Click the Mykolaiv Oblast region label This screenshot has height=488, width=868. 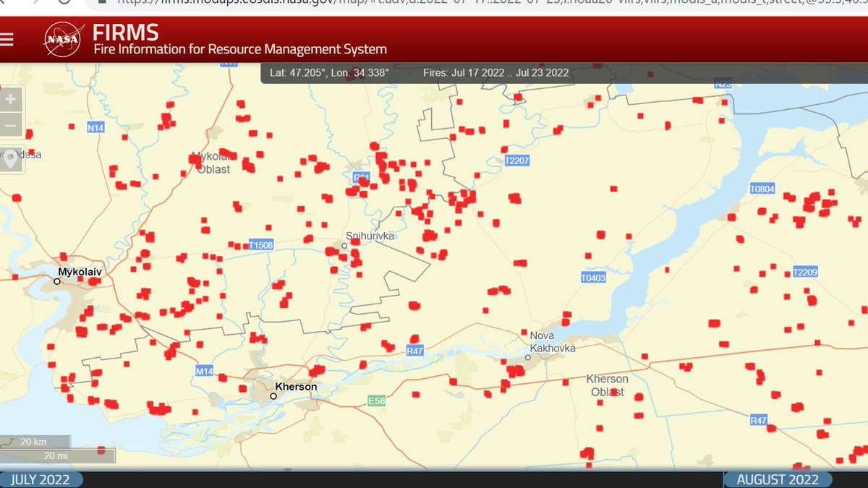[212, 163]
